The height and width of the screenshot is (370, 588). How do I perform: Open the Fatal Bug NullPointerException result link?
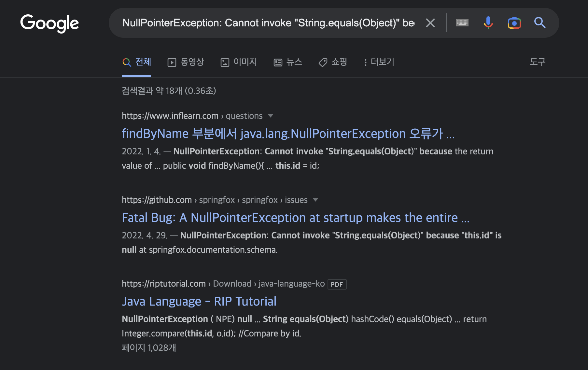[x=296, y=218]
